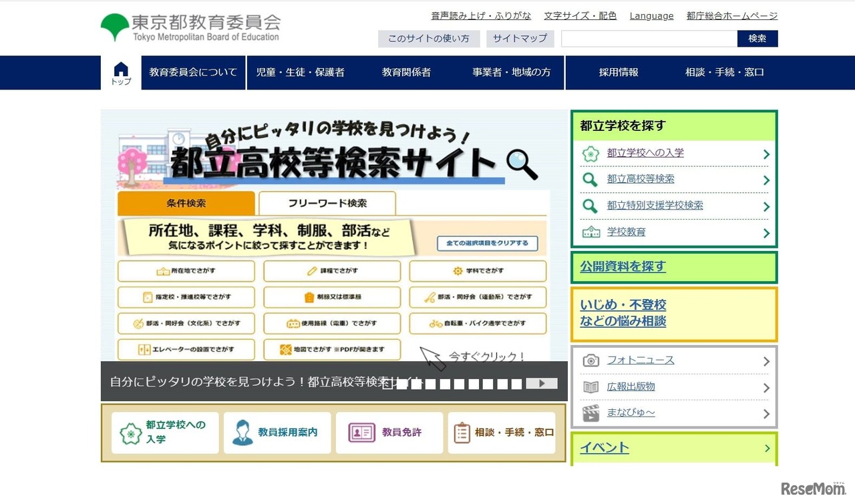Open 相談・手続・窓口 in the navigation bar
855x504 pixels.
click(725, 73)
